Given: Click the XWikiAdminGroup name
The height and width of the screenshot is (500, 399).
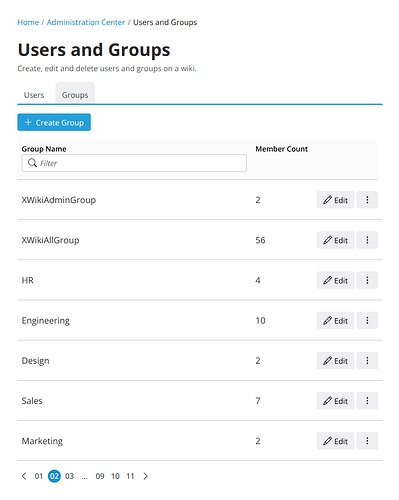Looking at the screenshot, I should coord(59,200).
